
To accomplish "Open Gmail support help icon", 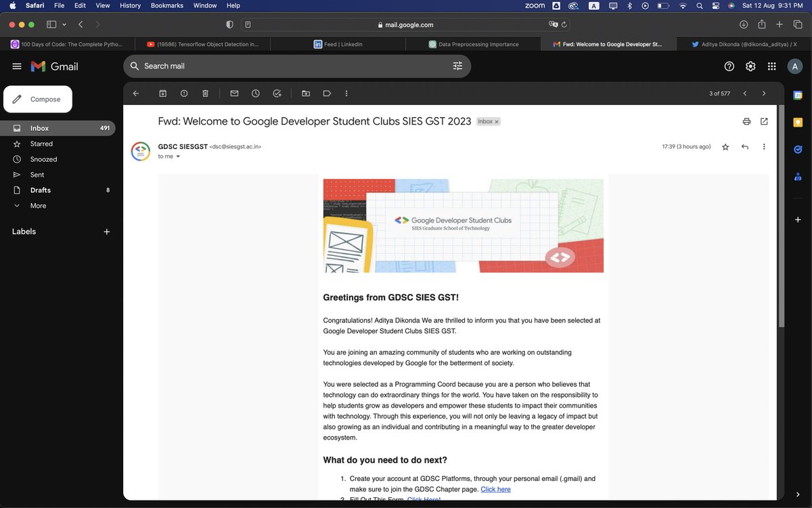I will click(x=729, y=66).
